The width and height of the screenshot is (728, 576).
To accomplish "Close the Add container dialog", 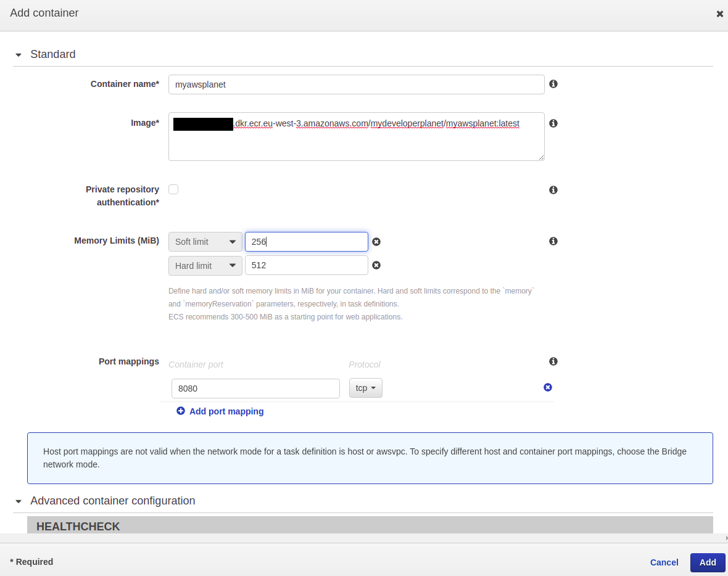I will tap(719, 14).
